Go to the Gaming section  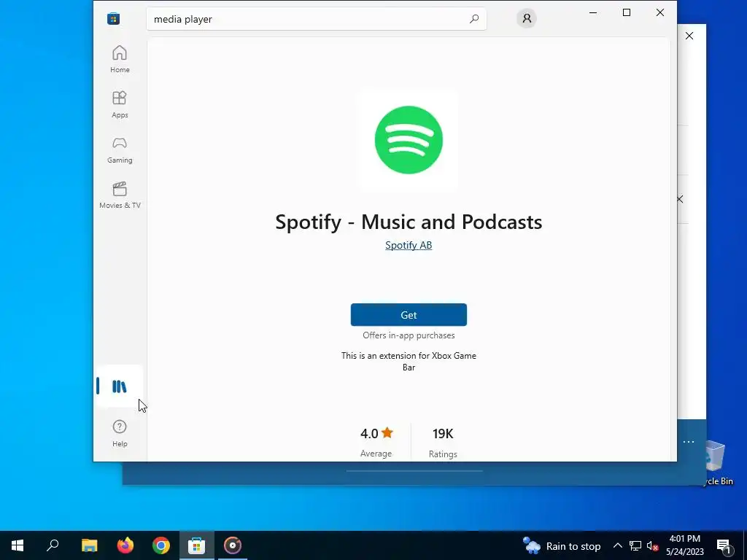tap(120, 150)
